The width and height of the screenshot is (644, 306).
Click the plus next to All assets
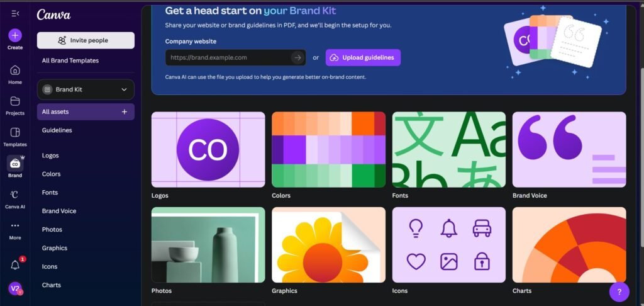coord(124,111)
